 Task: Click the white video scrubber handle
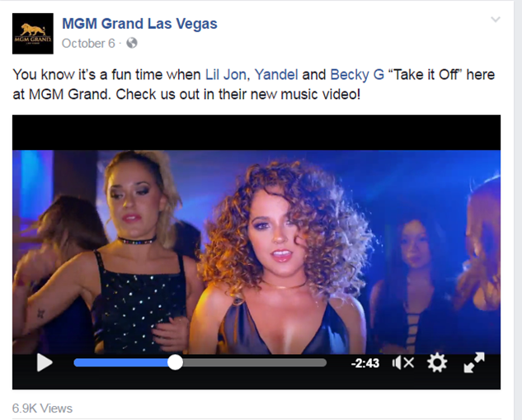click(x=175, y=362)
